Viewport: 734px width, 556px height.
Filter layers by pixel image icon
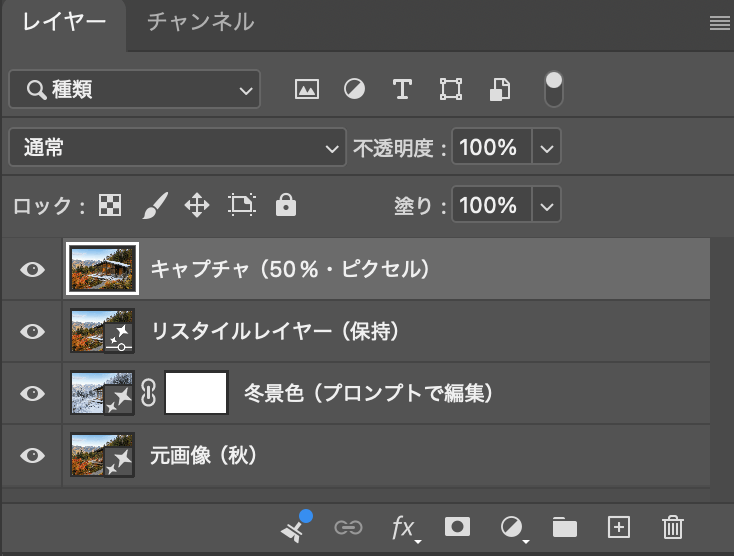pyautogui.click(x=307, y=89)
